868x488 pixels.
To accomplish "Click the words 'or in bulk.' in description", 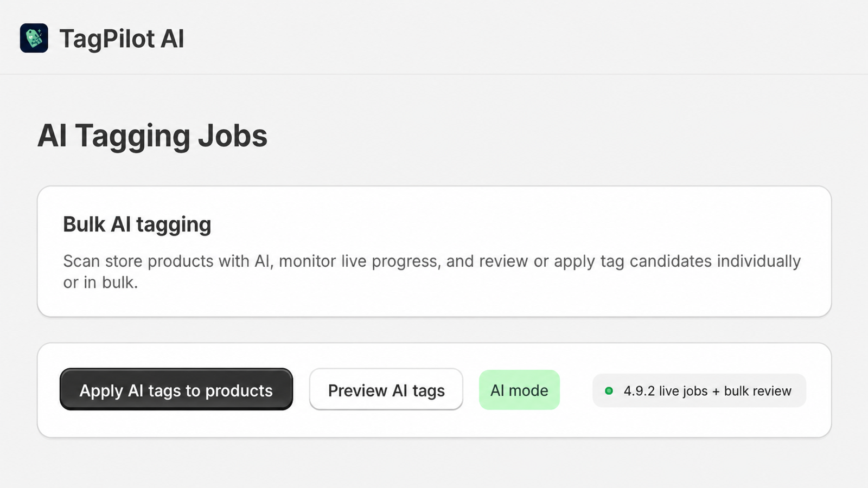I will point(100,282).
